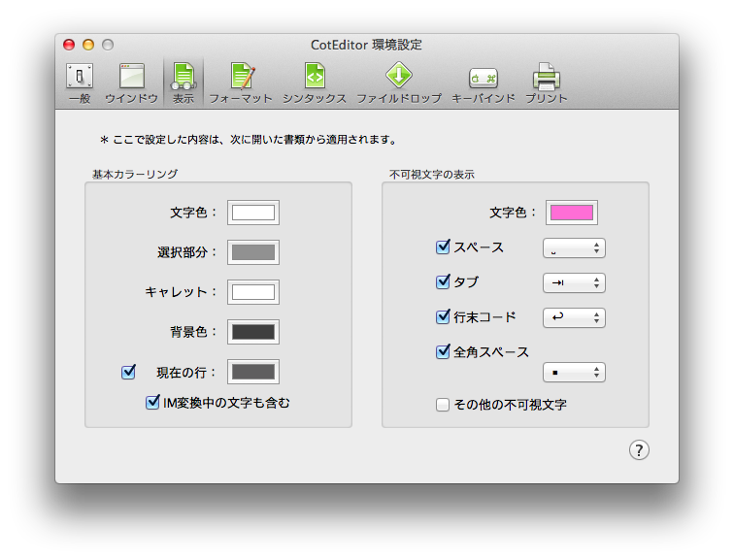Screen dimensions: 734x560
Task: Open the 選択部分 color well
Action: pyautogui.click(x=253, y=252)
